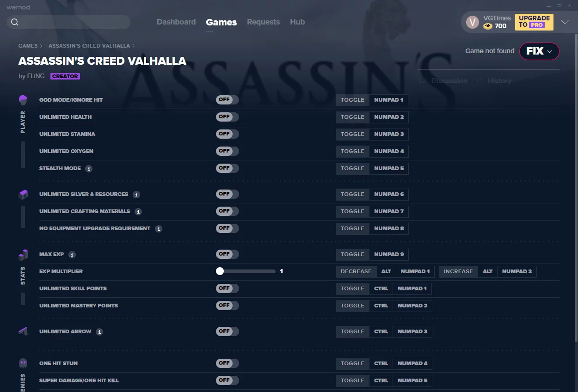Click TOGGLE label for Unlimited Skill Points
Viewport: 578px width, 392px height.
pyautogui.click(x=353, y=288)
